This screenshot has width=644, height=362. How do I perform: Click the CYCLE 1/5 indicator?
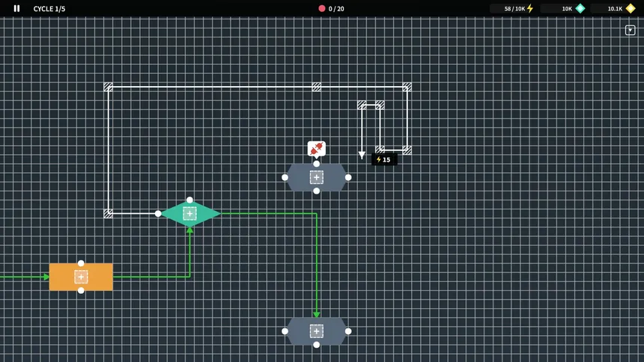pyautogui.click(x=49, y=9)
